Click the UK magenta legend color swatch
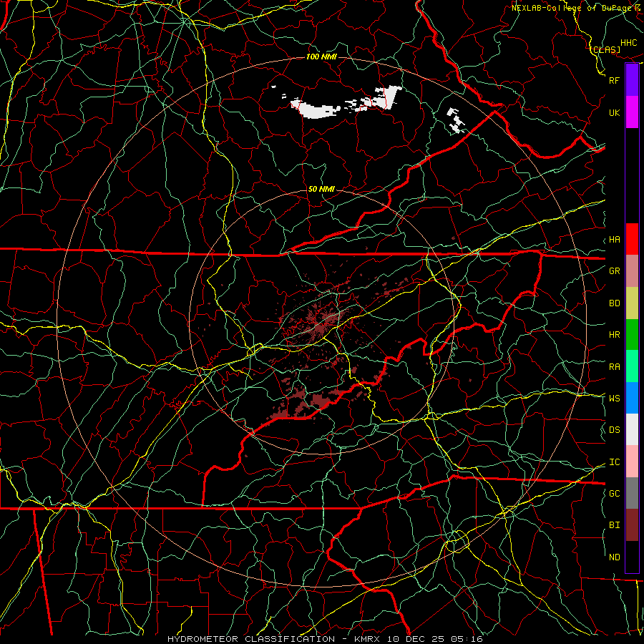 632,112
